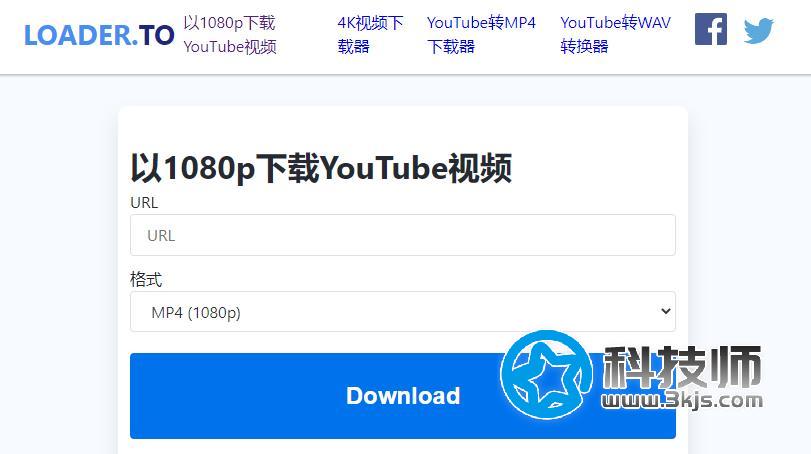811x454 pixels.
Task: Click the URL label above the input
Action: pos(144,203)
